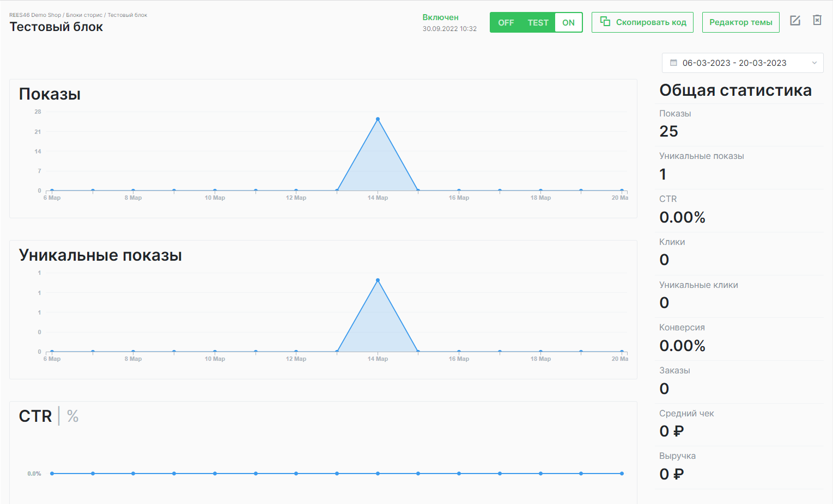The height and width of the screenshot is (504, 833).
Task: Click the first data point on CTR line
Action: tap(52, 474)
